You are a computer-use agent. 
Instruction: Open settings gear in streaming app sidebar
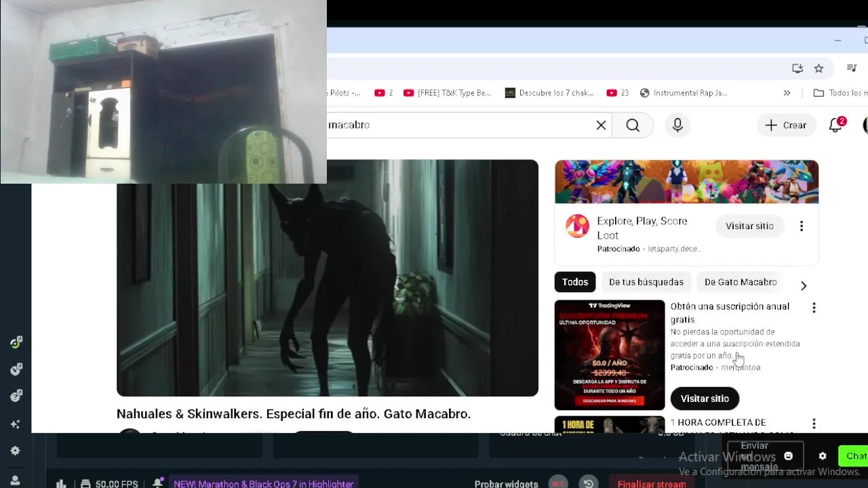click(15, 451)
